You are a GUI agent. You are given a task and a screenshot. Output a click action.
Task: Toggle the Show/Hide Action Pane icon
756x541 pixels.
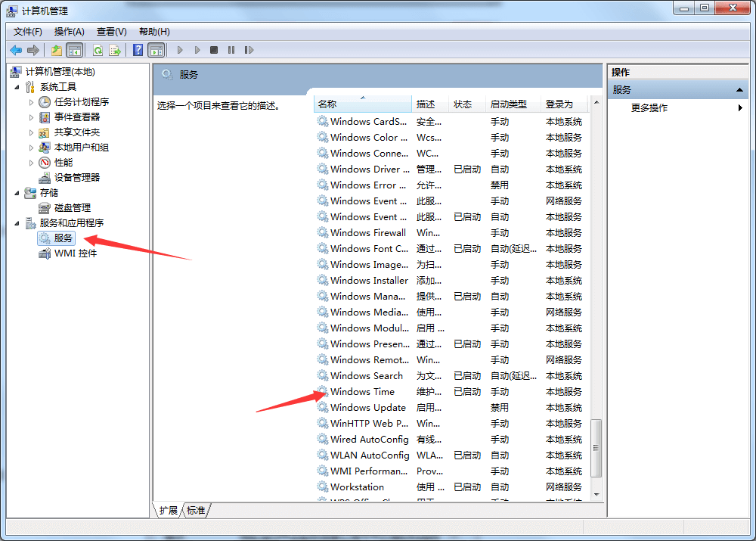[x=156, y=50]
